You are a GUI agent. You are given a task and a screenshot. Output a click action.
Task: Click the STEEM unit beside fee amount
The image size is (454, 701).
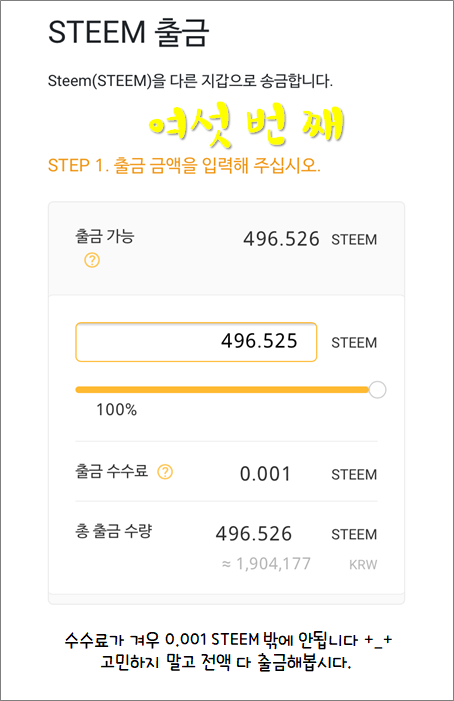click(354, 474)
